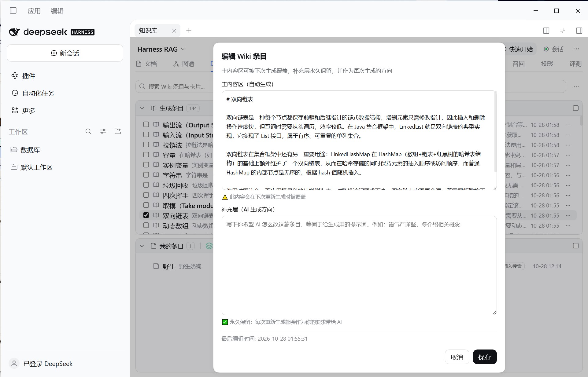This screenshot has height=377, width=588.
Task: Open more options on 动态数组 row
Action: [x=568, y=226]
